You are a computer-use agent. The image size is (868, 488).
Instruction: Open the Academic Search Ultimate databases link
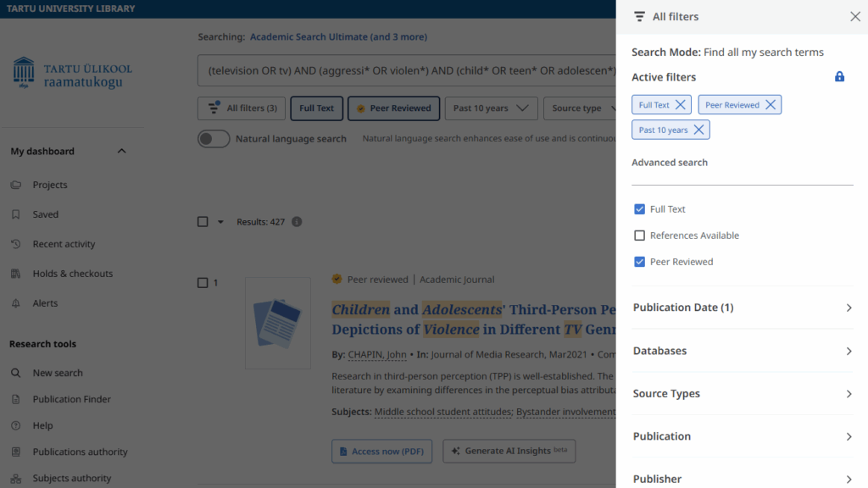[x=338, y=37]
